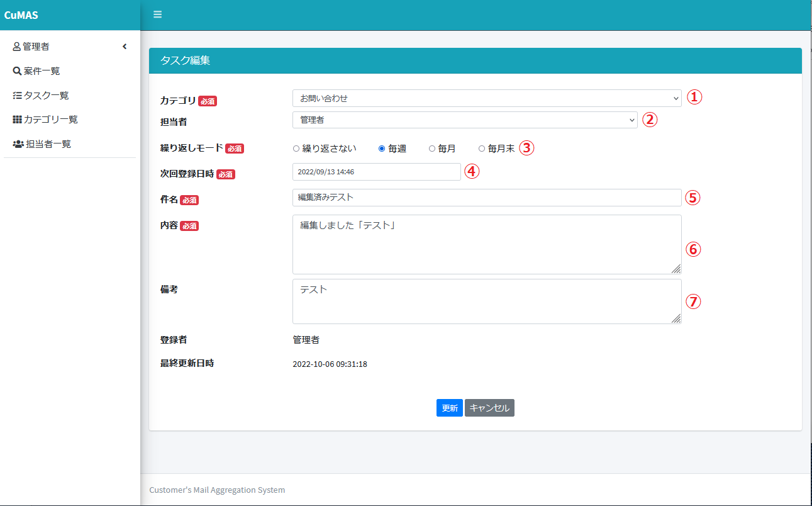Image resolution: width=812 pixels, height=506 pixels.
Task: Open the 担当者 dropdown showing 管理者
Action: pyautogui.click(x=465, y=120)
